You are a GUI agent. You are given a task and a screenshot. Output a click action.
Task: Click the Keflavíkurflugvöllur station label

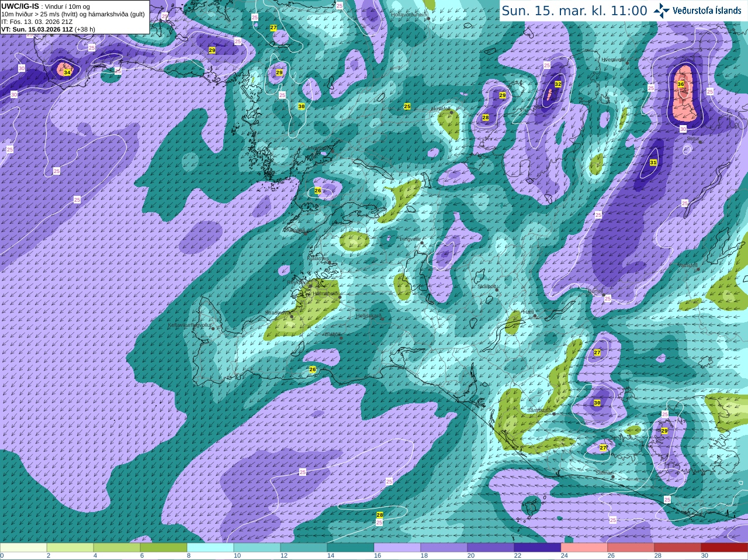pos(189,324)
